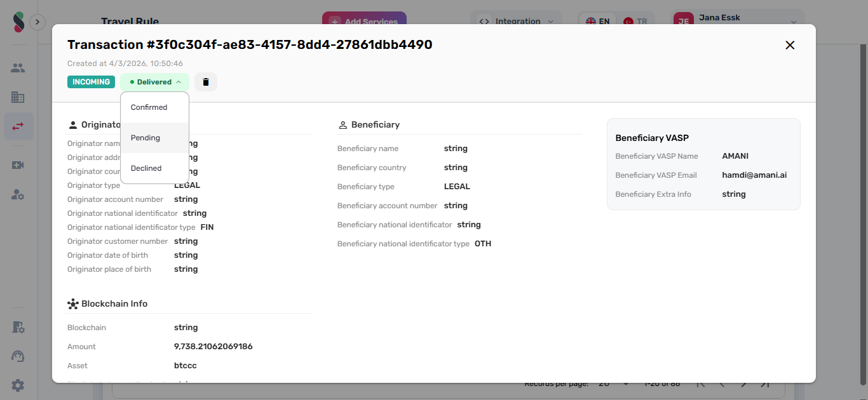Image resolution: width=868 pixels, height=400 pixels.
Task: Click Beneficiary Extra Info string value
Action: [x=734, y=194]
